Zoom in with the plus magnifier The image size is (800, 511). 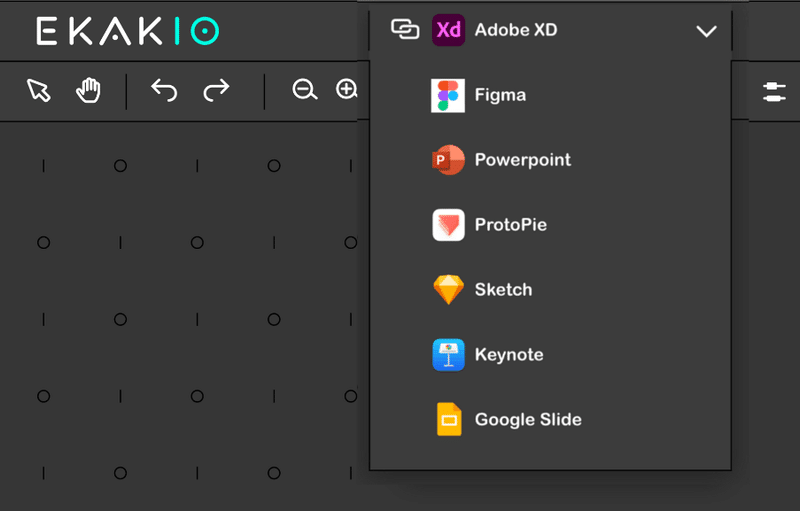point(346,89)
